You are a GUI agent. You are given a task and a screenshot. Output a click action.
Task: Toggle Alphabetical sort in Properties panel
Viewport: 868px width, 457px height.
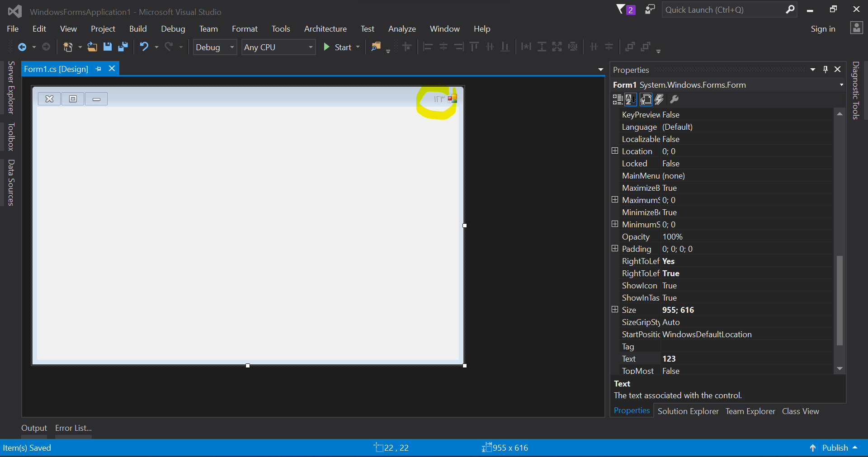tap(630, 99)
